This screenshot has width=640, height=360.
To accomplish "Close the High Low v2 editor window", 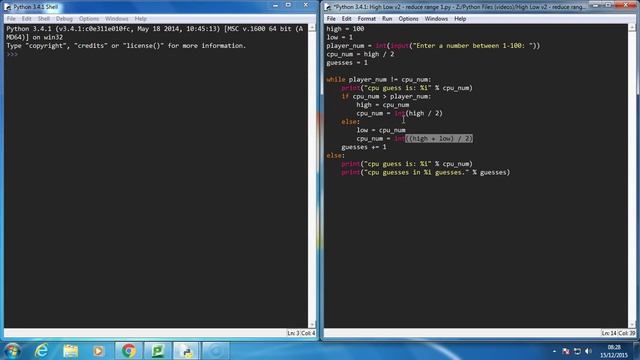I will pos(627,5).
